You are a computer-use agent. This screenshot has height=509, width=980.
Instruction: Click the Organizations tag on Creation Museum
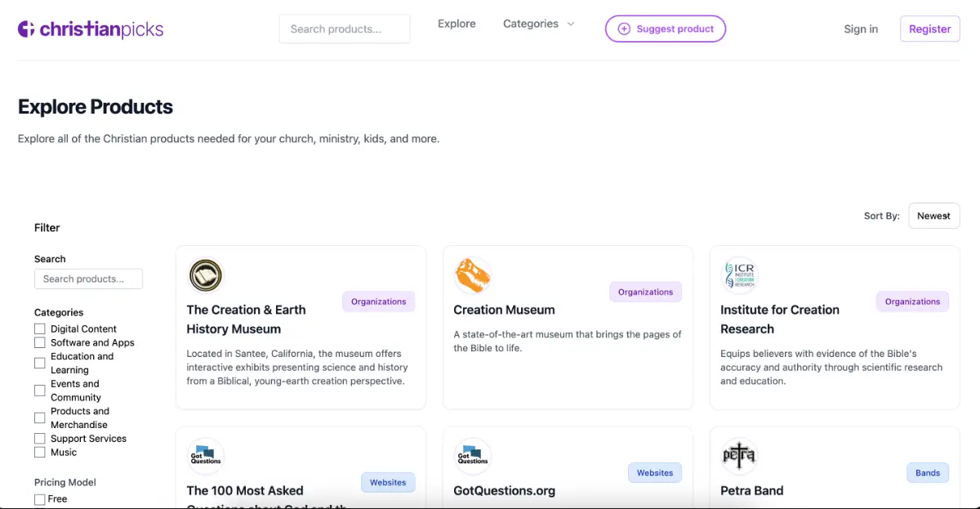[645, 292]
